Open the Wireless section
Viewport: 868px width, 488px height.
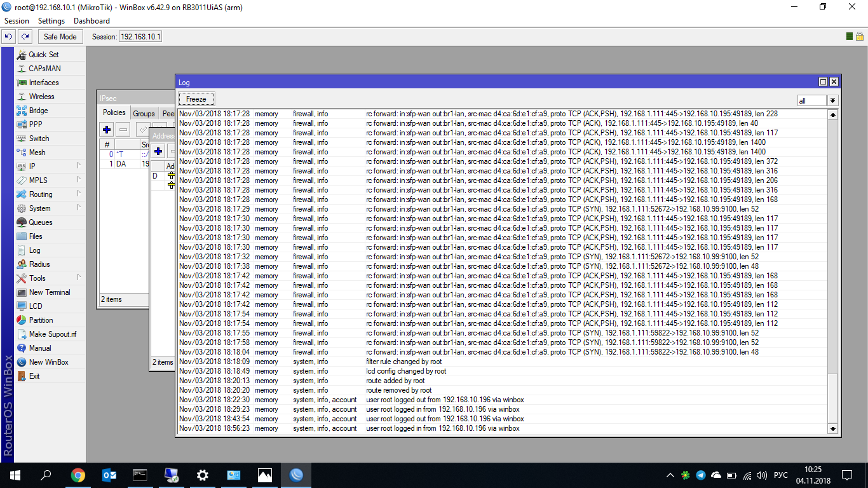tap(50, 97)
